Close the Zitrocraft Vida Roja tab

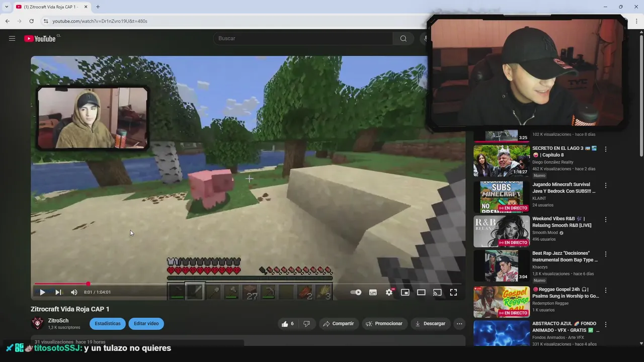click(86, 7)
